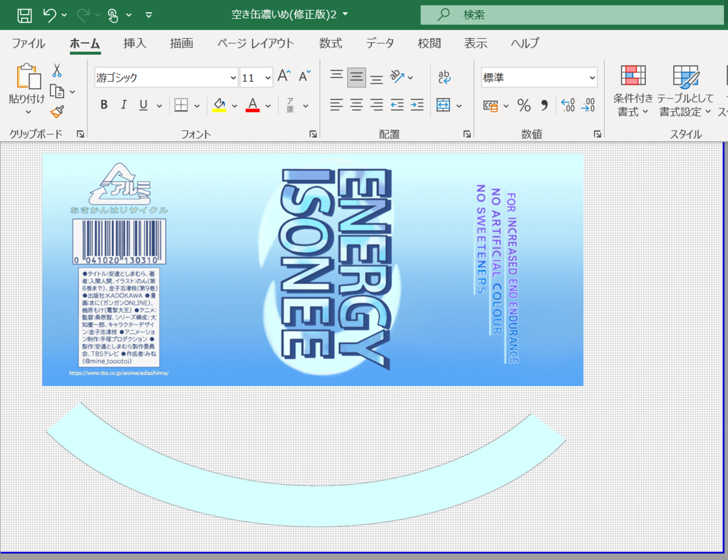This screenshot has height=560, width=728.
Task: Open underline style dropdown arrow
Action: [160, 106]
